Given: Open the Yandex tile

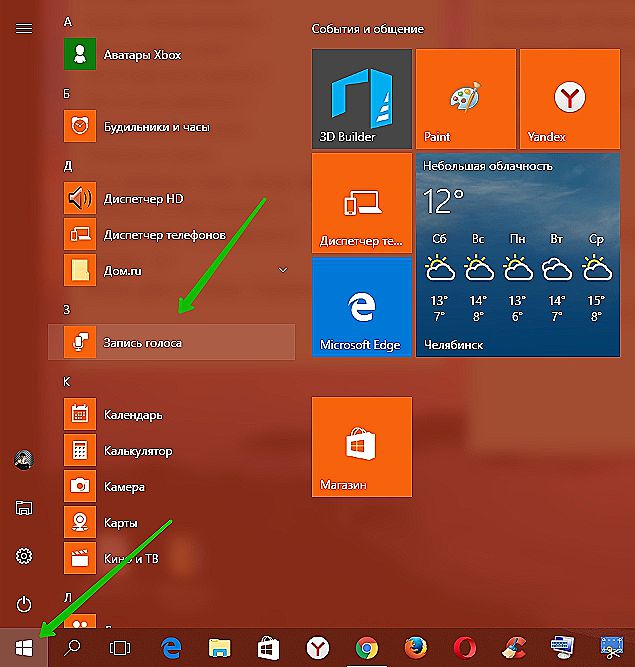Looking at the screenshot, I should coord(570,99).
